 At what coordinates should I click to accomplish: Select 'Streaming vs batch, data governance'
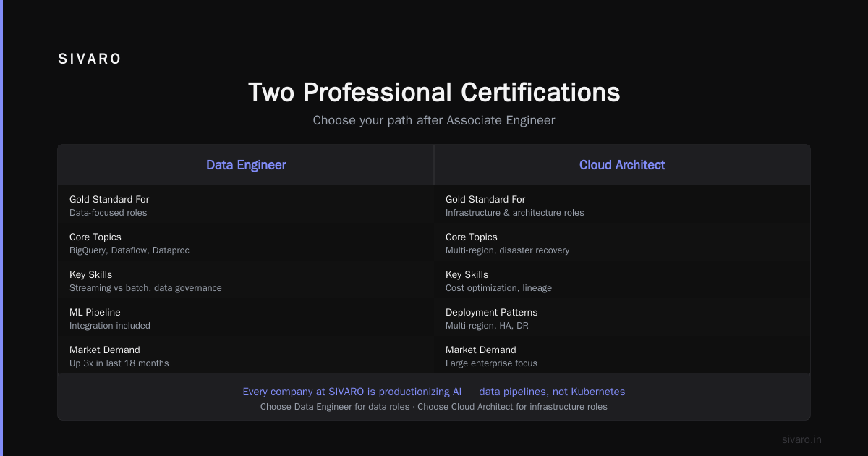click(145, 288)
